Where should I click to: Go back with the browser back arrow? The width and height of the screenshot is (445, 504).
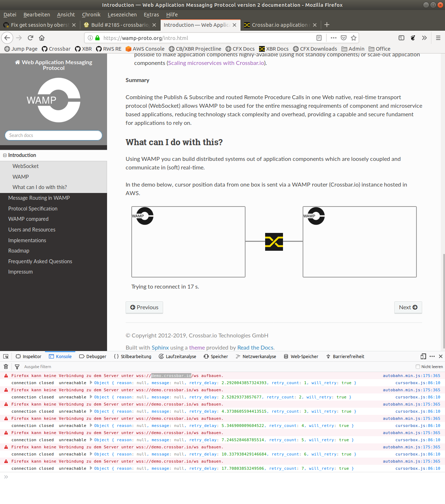7,38
